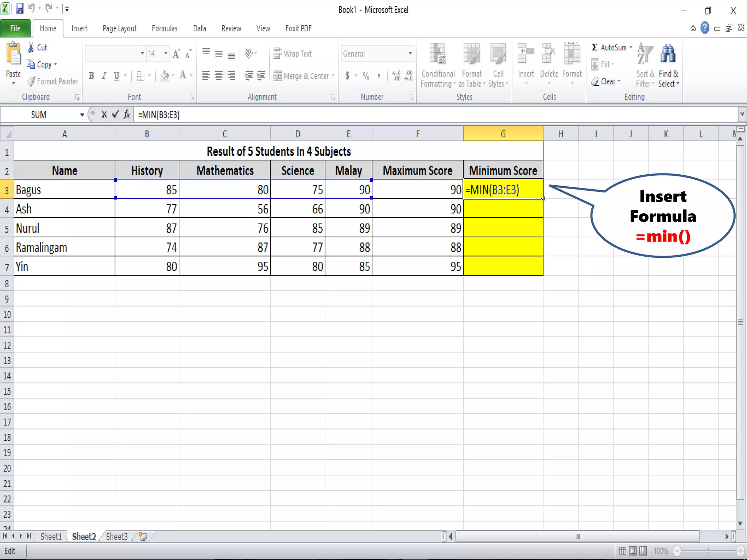The height and width of the screenshot is (560, 747).
Task: Click the Decrease Decimal icon
Action: (409, 76)
